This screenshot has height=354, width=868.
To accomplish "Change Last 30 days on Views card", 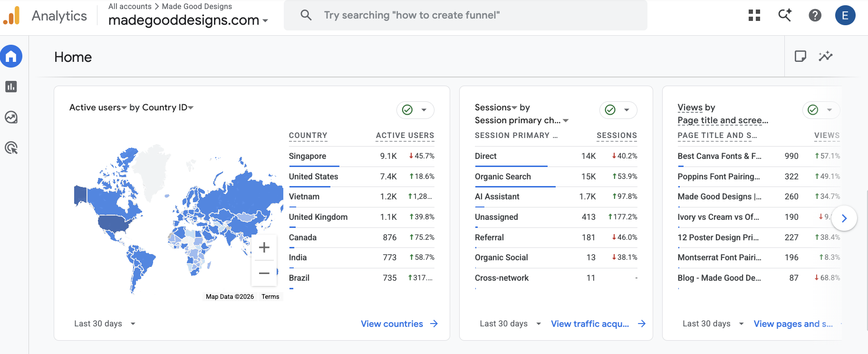I will point(714,324).
